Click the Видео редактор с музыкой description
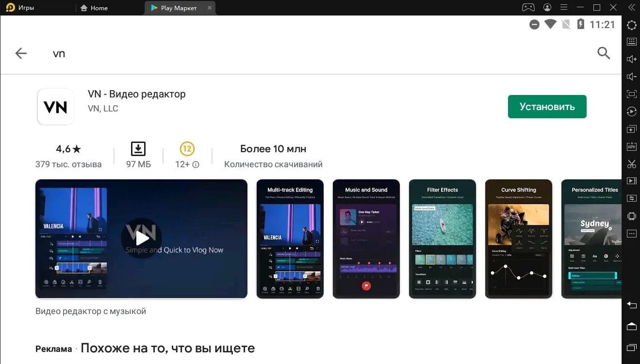The height and width of the screenshot is (364, 640). (91, 311)
